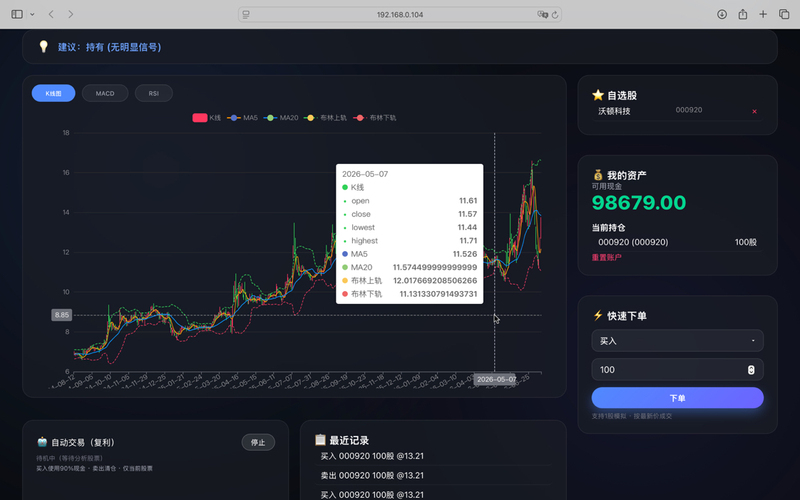Screen dimensions: 800x500
Task: Click stock code 000920 in the watchlist
Action: (689, 110)
